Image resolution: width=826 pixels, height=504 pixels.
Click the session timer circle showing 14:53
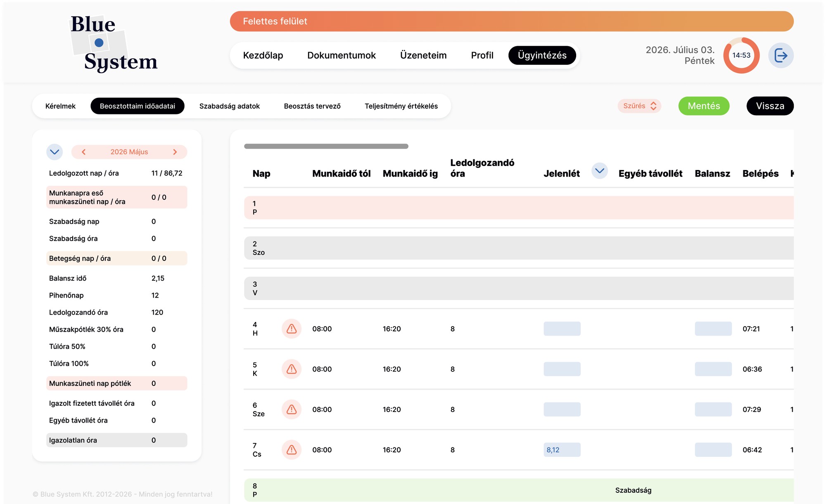click(x=741, y=55)
